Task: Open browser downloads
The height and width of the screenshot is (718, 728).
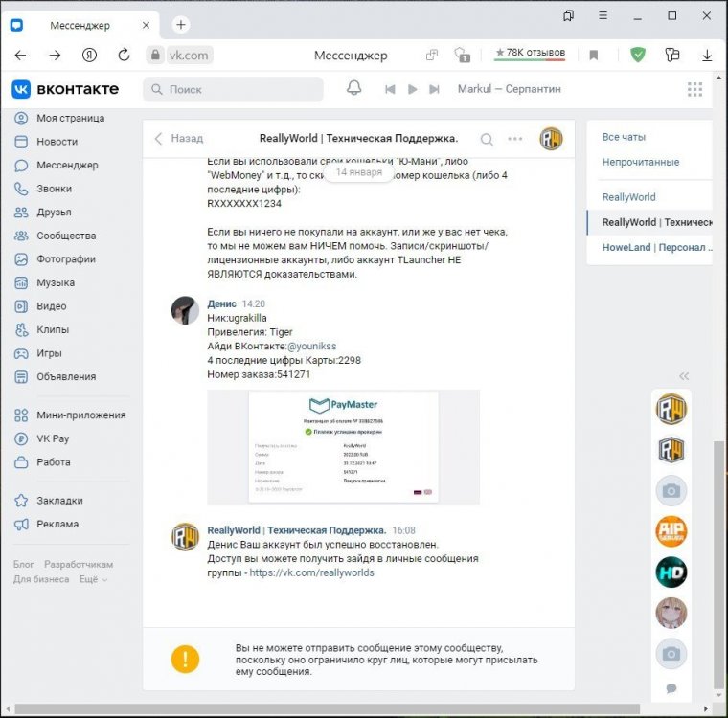Action: 707,56
